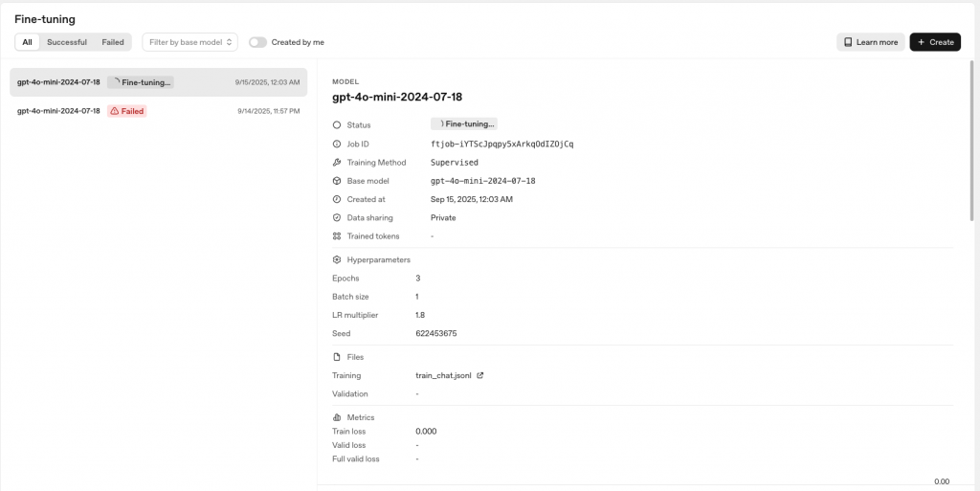Click the Hyperparameters hexagon icon

(337, 260)
